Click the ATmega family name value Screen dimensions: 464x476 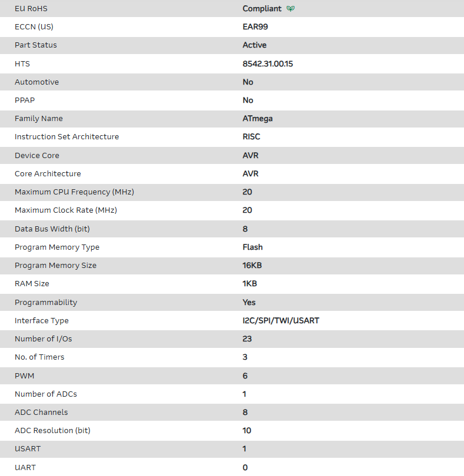click(258, 119)
